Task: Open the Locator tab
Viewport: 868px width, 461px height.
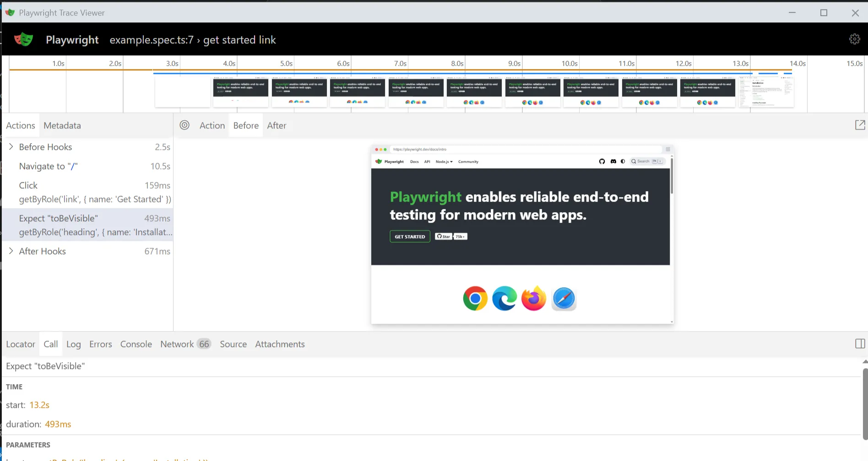Action: (x=21, y=344)
